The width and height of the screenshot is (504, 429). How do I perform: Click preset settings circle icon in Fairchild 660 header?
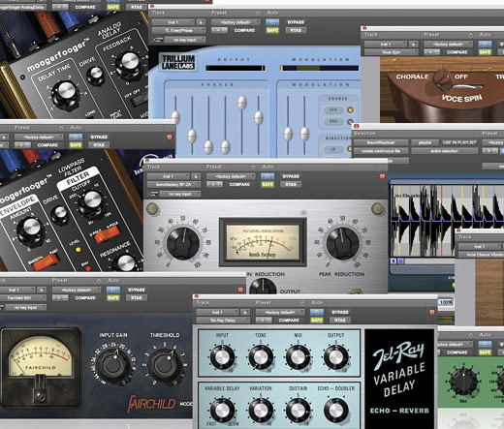point(99,281)
